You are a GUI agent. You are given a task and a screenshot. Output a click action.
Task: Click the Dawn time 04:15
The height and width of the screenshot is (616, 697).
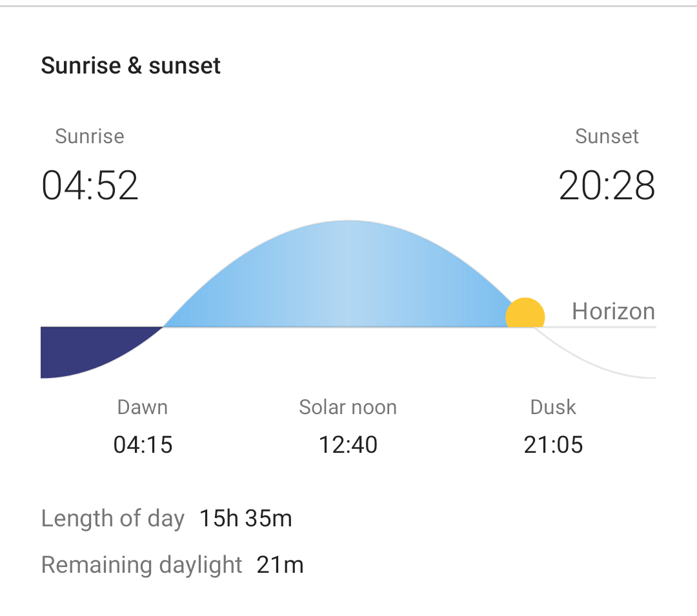[x=143, y=444]
